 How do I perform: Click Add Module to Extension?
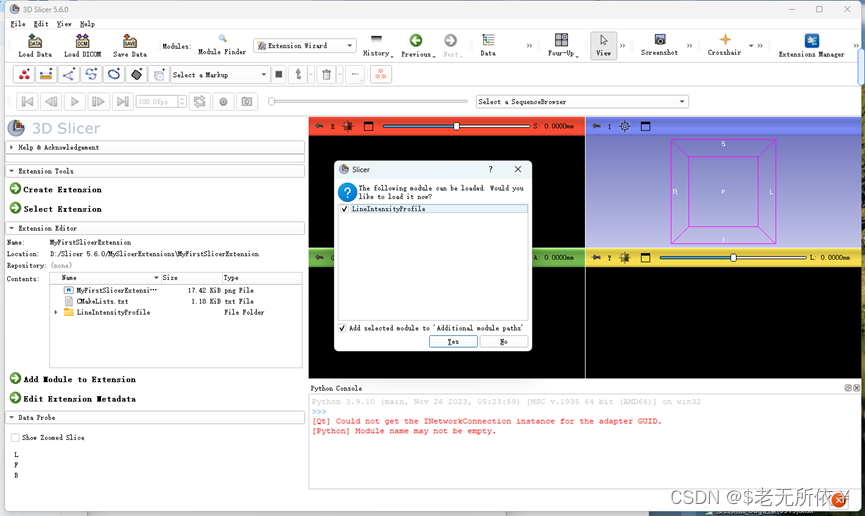73,379
